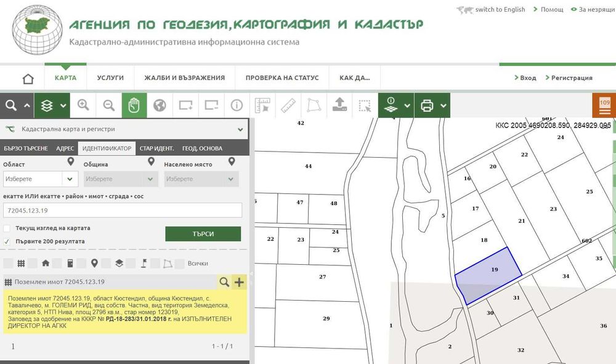Image resolution: width=616 pixels, height=364 pixels.
Task: Click the Регистрация link
Action: [572, 78]
